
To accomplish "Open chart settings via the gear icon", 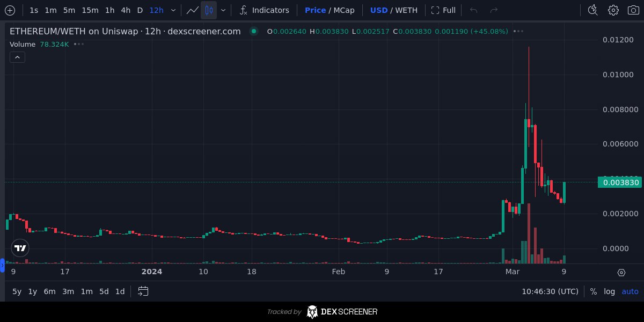I will 614,10.
